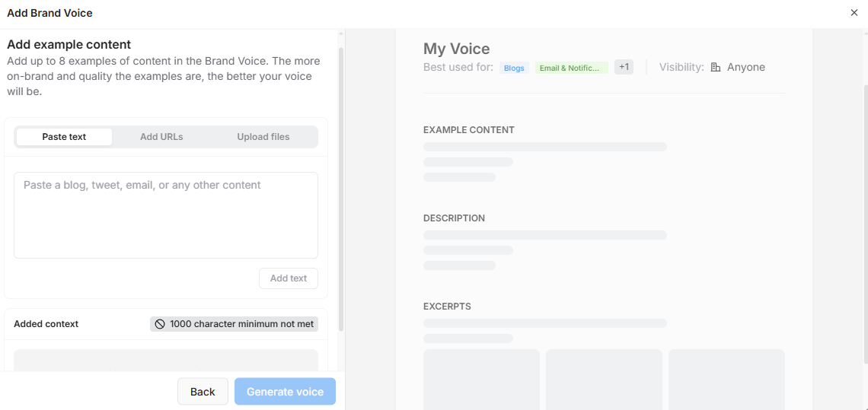Focus the paste content text area
Image resolution: width=868 pixels, height=410 pixels.
point(165,215)
